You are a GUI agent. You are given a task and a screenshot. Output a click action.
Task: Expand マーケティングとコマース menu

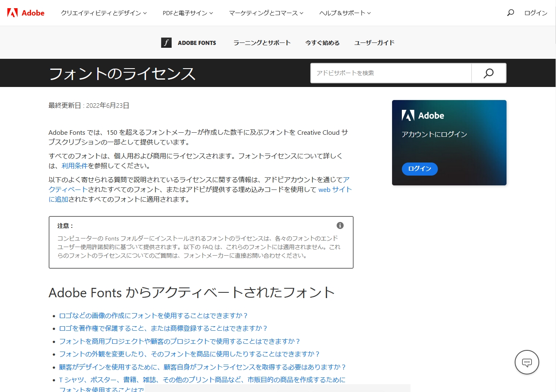pyautogui.click(x=266, y=13)
